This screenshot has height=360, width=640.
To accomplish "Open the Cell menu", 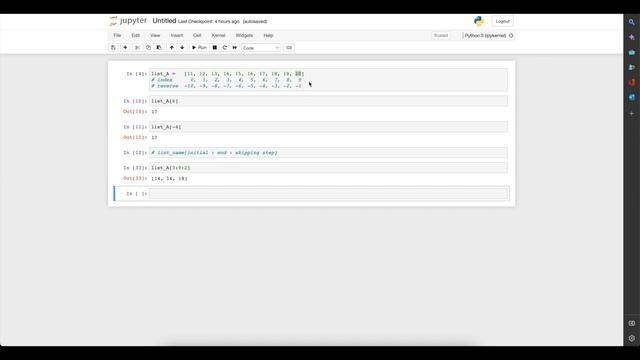I will pos(197,36).
